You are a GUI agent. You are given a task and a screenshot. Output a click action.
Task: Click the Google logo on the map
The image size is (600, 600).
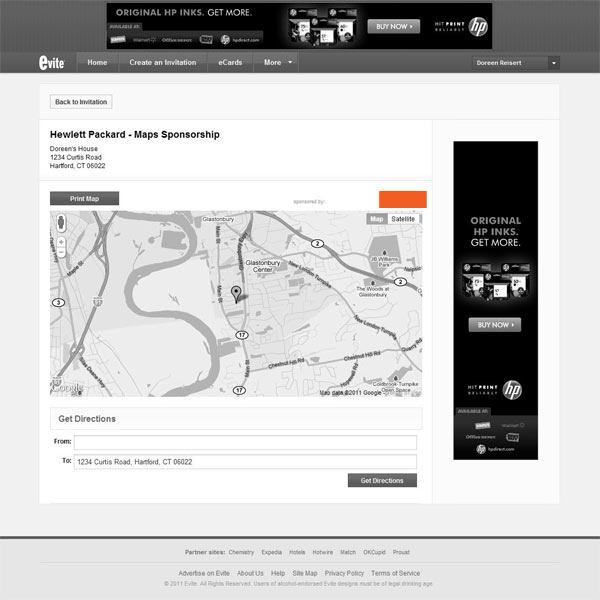coord(67,388)
